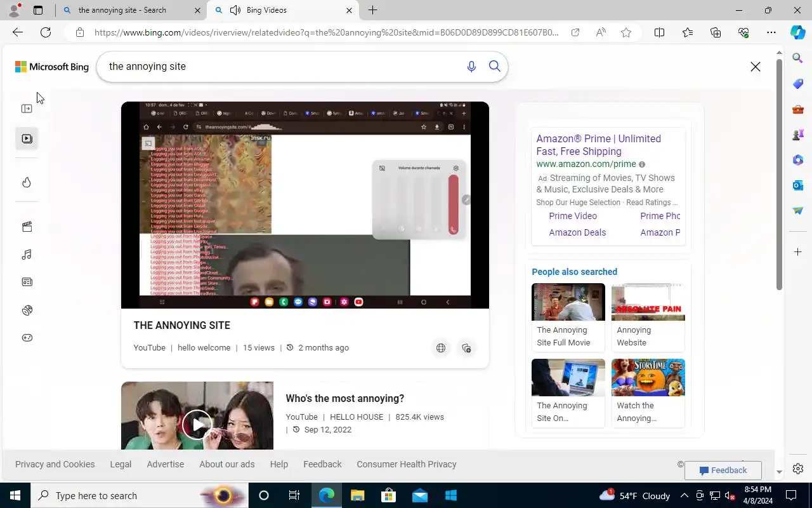Open 'Watch the Annoying...' suggestion
Screen dimensions: 812x508
point(648,393)
